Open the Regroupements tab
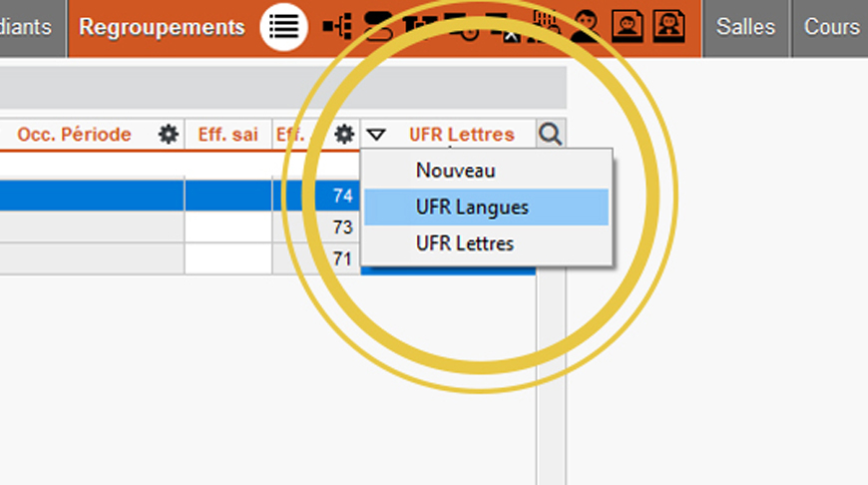This screenshot has height=485, width=868. pyautogui.click(x=162, y=27)
